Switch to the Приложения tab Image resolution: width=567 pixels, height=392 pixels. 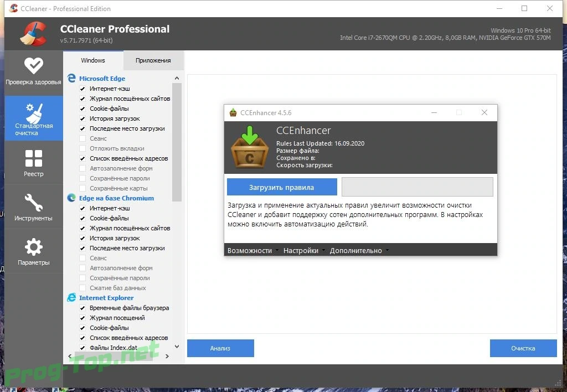coord(153,60)
